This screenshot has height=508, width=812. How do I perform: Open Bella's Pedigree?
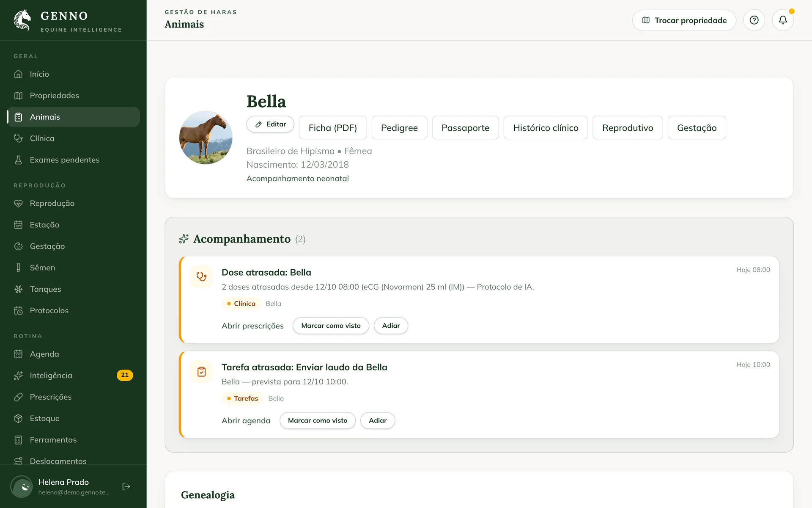tap(399, 128)
